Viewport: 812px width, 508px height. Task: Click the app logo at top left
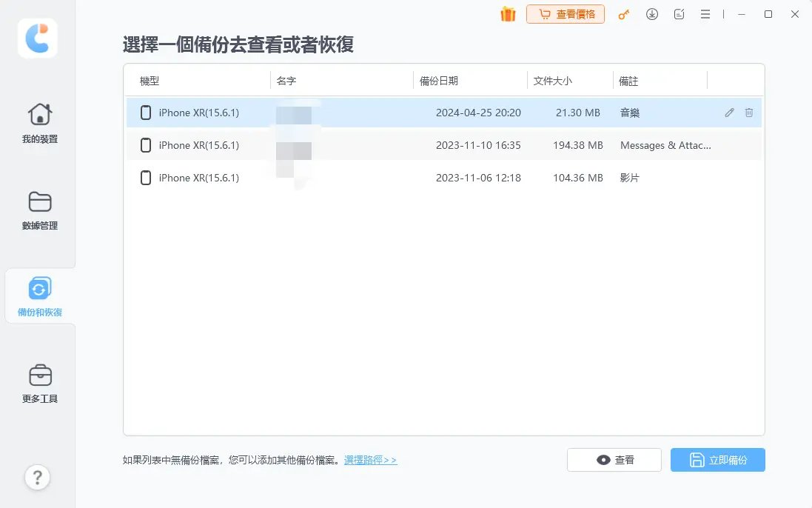tap(37, 39)
